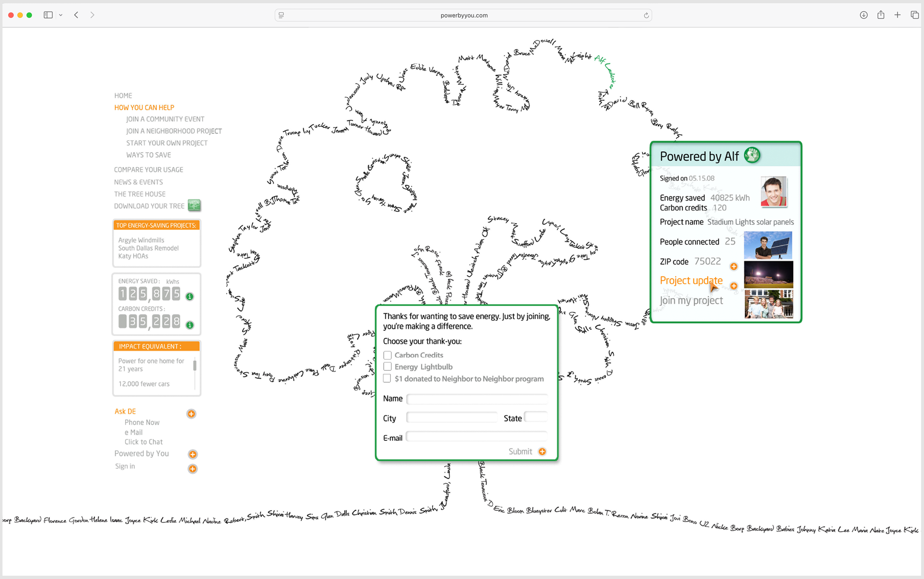The image size is (924, 579).
Task: Click the Safari share icon in toolbar
Action: [881, 15]
